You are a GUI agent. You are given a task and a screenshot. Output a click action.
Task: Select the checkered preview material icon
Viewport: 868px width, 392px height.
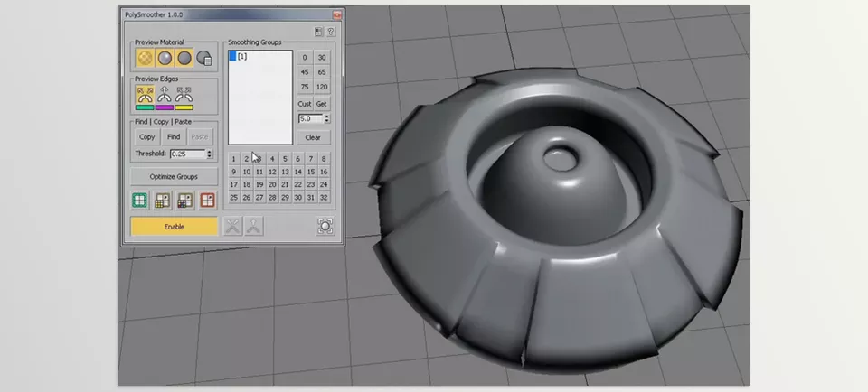144,59
